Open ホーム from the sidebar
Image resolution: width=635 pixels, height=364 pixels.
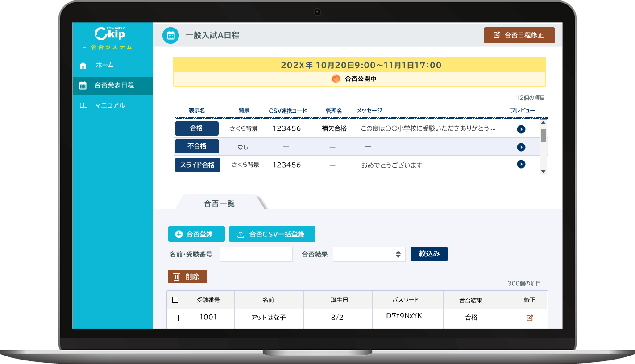pyautogui.click(x=104, y=66)
